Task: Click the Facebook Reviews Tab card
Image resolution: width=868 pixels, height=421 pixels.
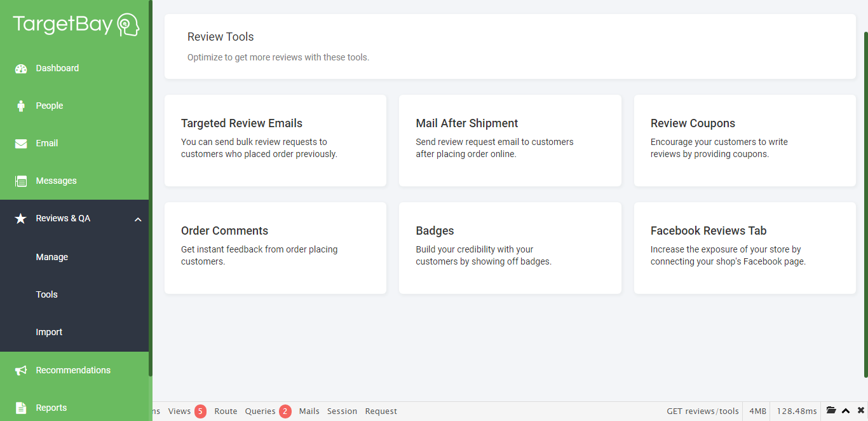Action: (744, 248)
